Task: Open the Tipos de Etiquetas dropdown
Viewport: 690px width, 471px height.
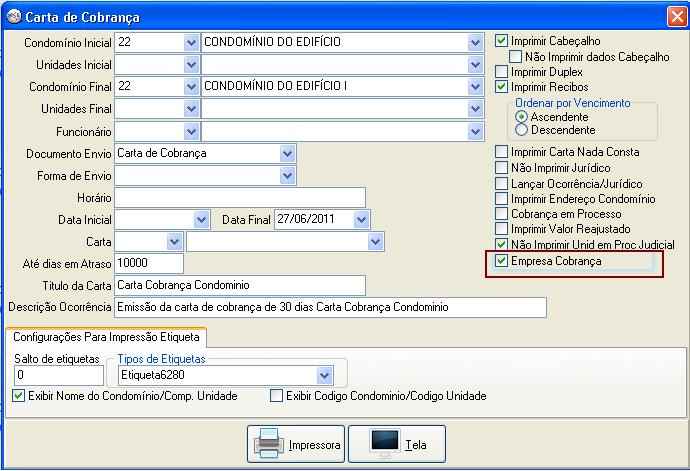Action: [x=324, y=375]
